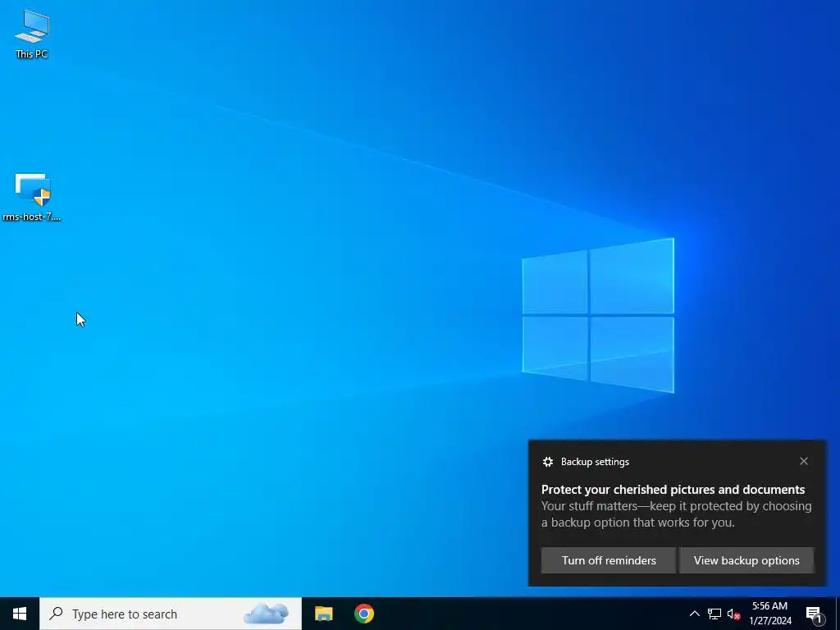Click the 'Your stuff matters' notification body text

[676, 514]
